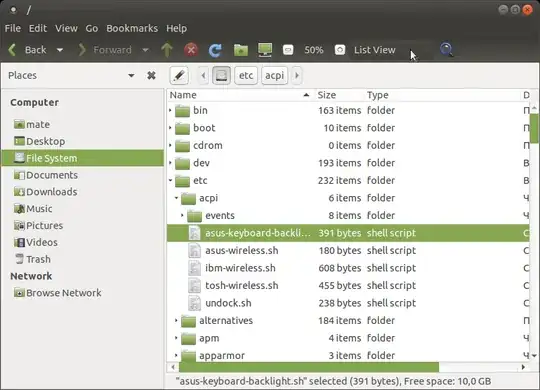Expand the bin folder
Viewport: 540px width, 390px height.
pos(170,111)
